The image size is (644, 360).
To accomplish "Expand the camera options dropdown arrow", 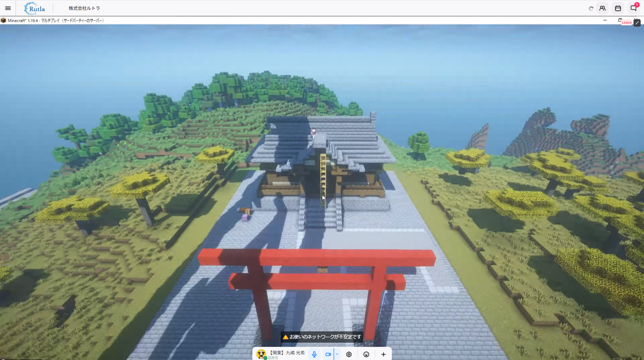I will click(337, 355).
